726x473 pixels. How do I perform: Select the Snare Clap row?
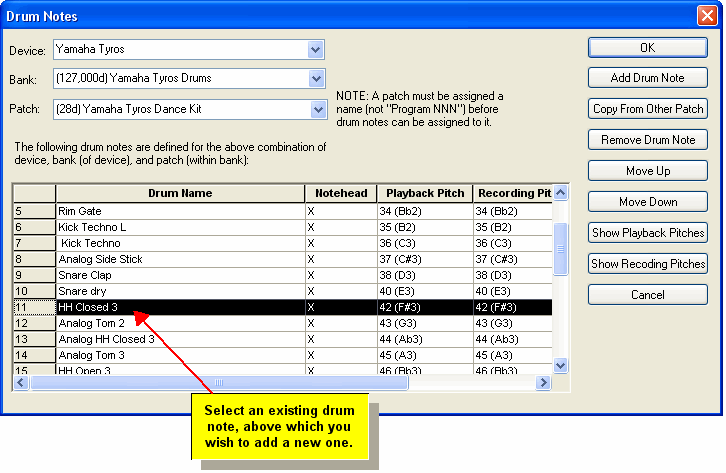tap(180, 275)
